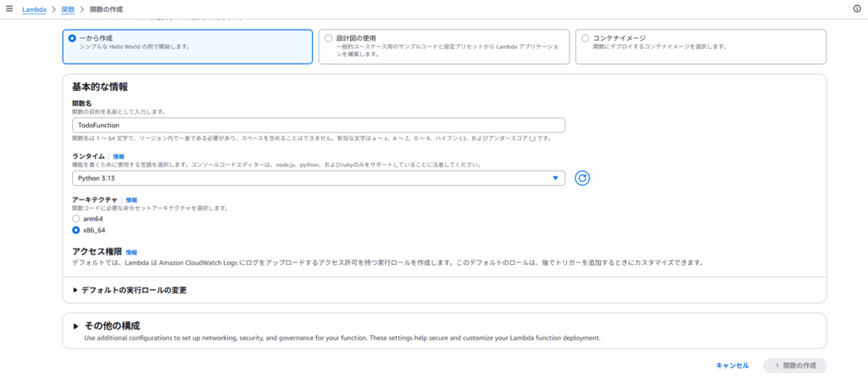Click the runtime dropdown arrow icon
The width and height of the screenshot is (868, 376).
pyautogui.click(x=555, y=178)
